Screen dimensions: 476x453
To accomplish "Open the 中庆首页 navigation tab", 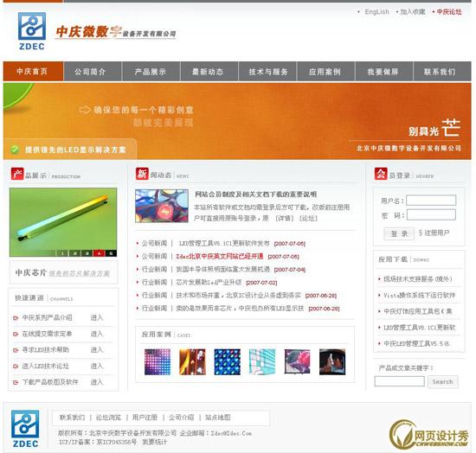I will 33,71.
